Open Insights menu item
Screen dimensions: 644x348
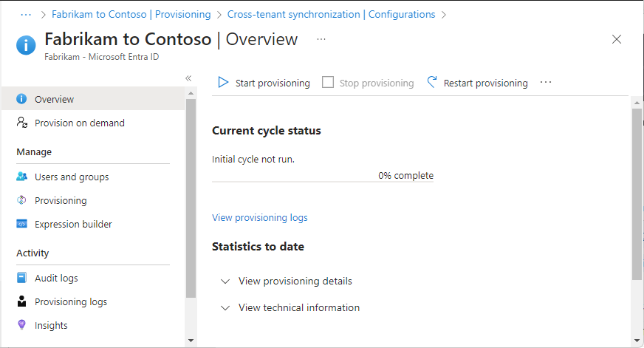click(x=93, y=325)
